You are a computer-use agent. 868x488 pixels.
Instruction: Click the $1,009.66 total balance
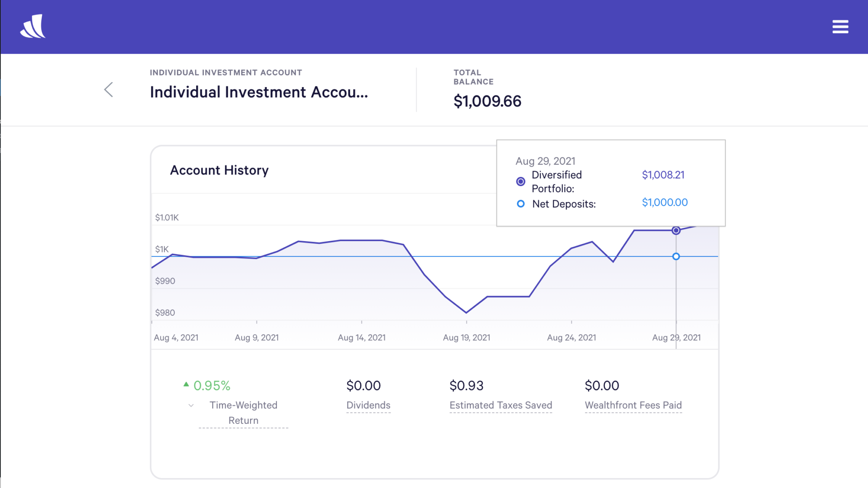[487, 102]
